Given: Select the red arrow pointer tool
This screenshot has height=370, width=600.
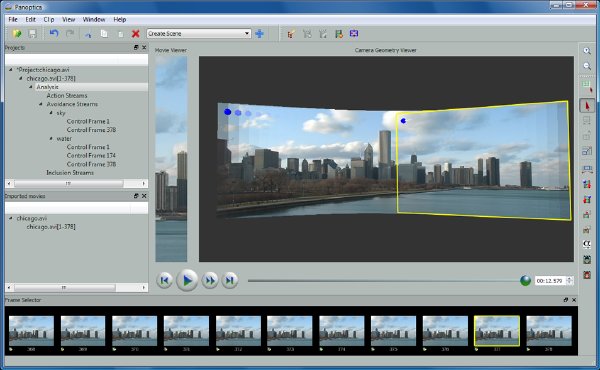Looking at the screenshot, I should (x=587, y=106).
